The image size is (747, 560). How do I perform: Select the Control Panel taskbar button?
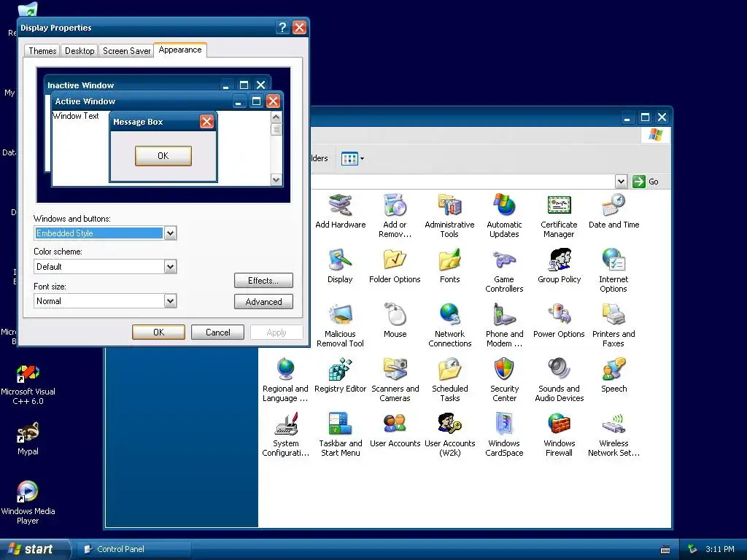tap(134, 549)
